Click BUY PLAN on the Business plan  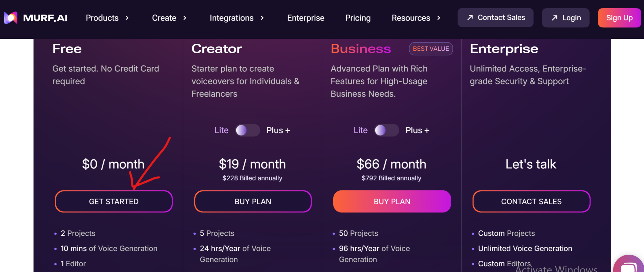coord(391,201)
